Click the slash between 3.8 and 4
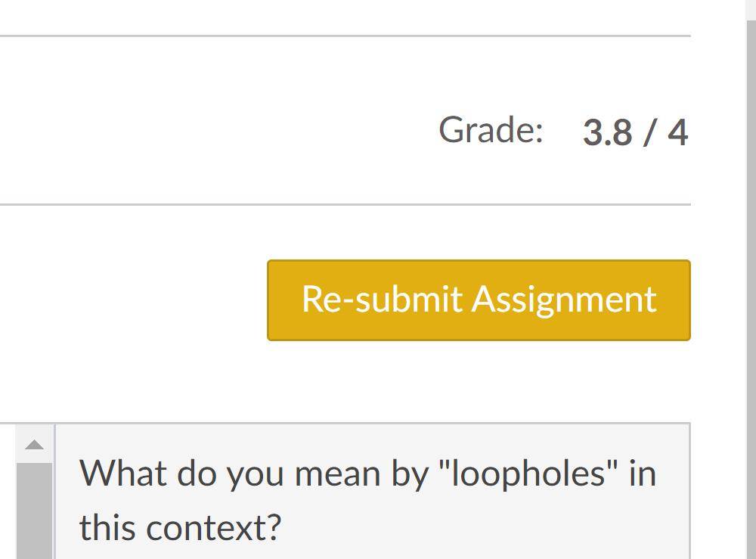Screen dimensions: 756x559 click(649, 132)
